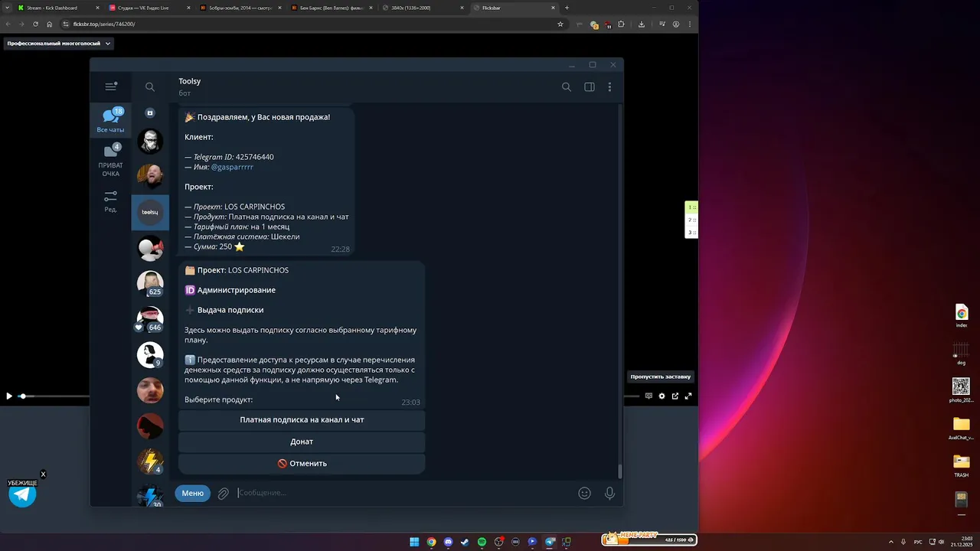Open 'Все чаты' folder

pyautogui.click(x=110, y=121)
